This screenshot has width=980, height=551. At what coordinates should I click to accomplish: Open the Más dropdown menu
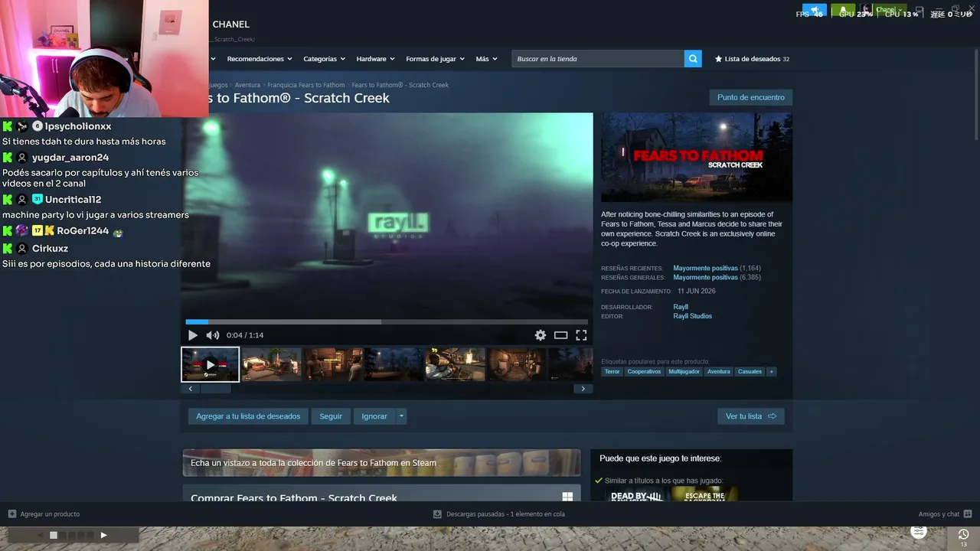coord(486,59)
